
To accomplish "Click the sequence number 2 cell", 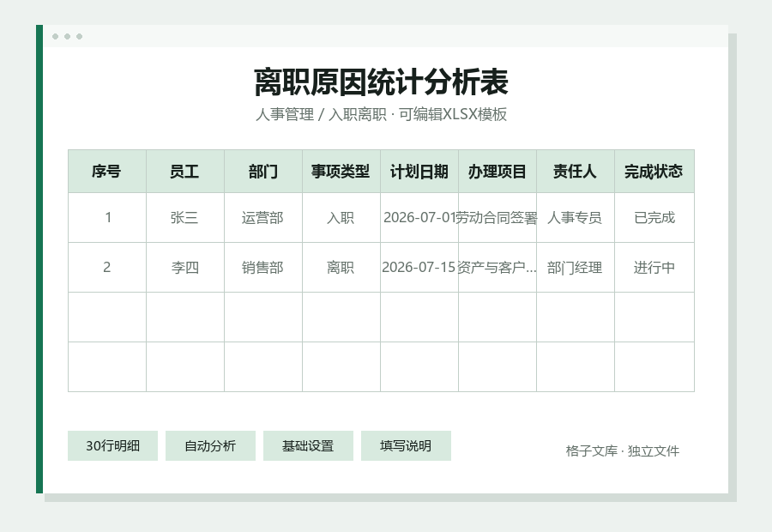I will click(x=107, y=268).
